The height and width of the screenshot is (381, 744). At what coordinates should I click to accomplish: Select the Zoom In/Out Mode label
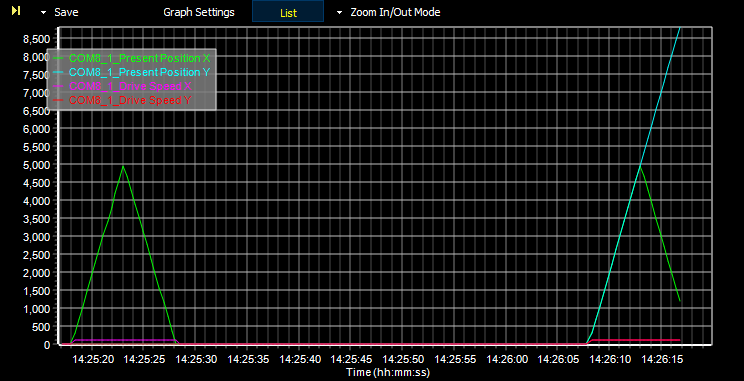(x=395, y=12)
